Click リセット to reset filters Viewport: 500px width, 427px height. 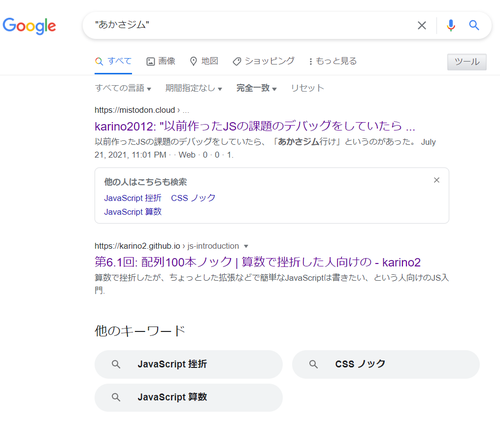307,88
